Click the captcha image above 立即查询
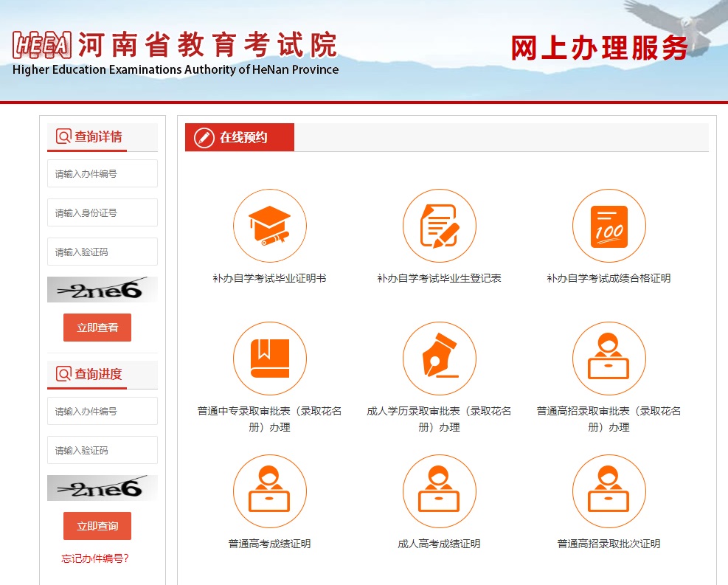 103,488
